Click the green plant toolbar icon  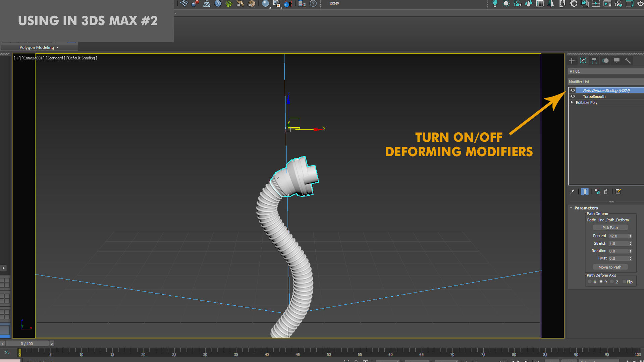(x=229, y=4)
